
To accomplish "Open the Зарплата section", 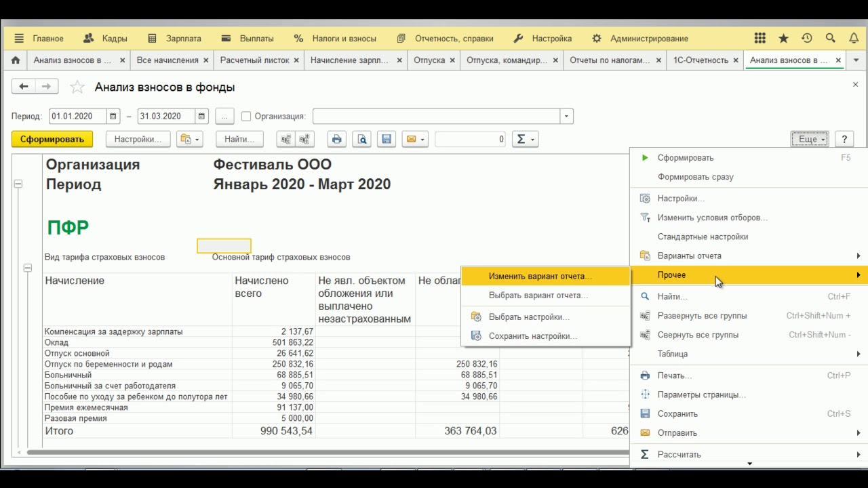I will [x=174, y=39].
